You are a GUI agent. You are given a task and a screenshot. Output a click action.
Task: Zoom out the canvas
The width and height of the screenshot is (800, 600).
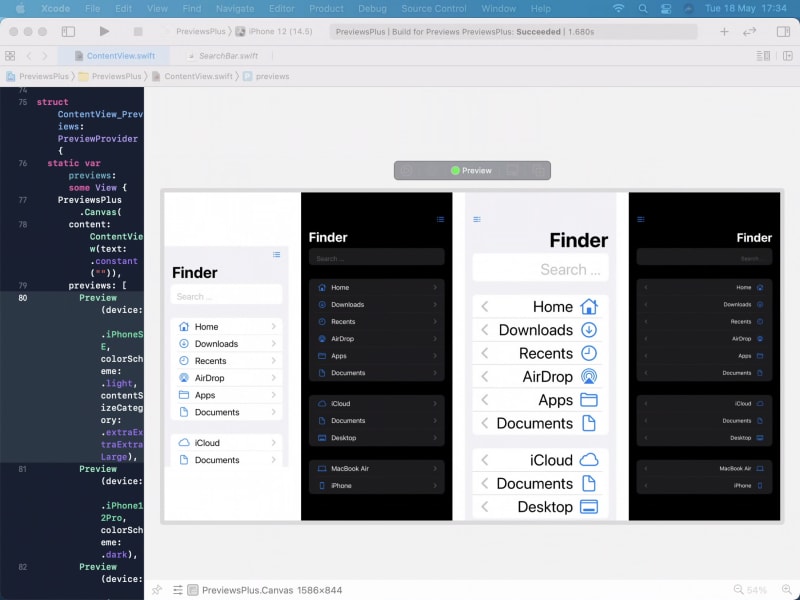coord(738,590)
